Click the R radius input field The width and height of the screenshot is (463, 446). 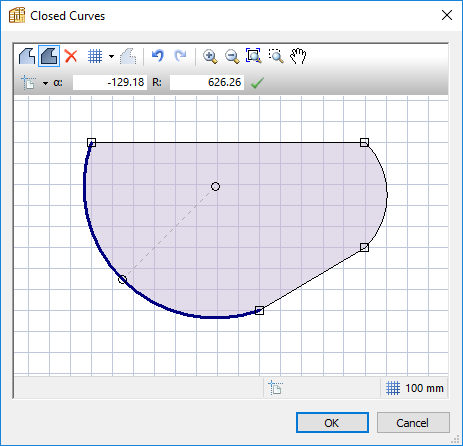207,82
